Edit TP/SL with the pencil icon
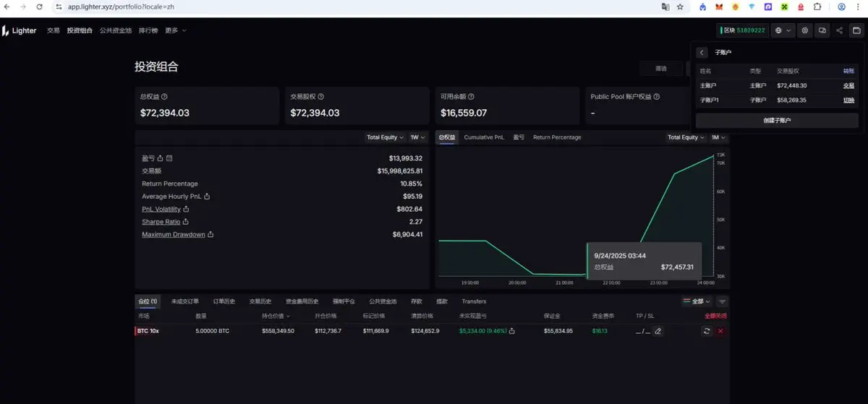The width and height of the screenshot is (868, 404). pyautogui.click(x=658, y=331)
